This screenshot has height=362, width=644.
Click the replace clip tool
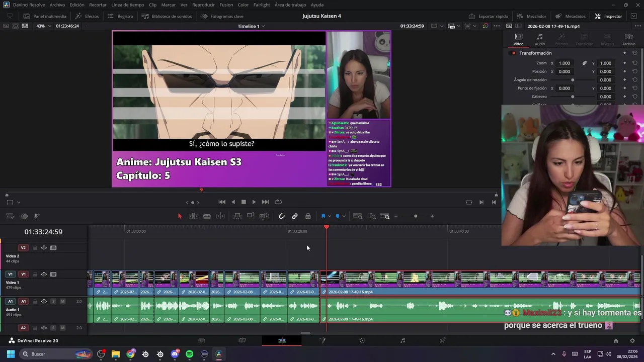(264, 216)
